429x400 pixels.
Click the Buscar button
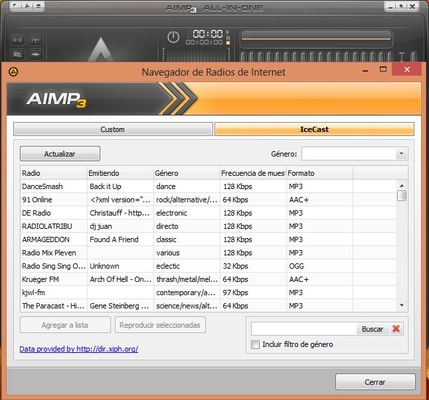coord(372,329)
